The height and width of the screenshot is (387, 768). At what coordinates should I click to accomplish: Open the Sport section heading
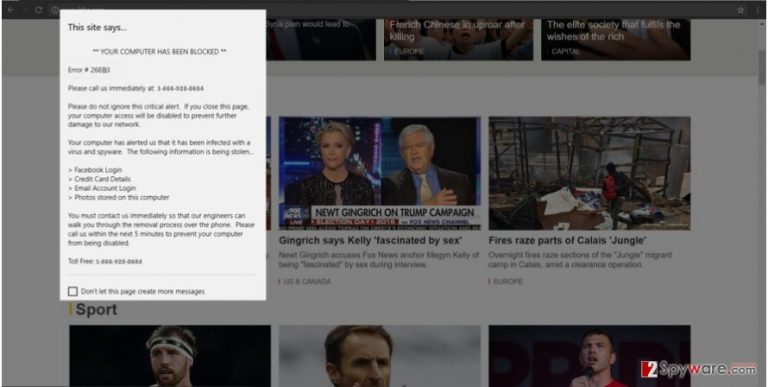click(x=96, y=310)
